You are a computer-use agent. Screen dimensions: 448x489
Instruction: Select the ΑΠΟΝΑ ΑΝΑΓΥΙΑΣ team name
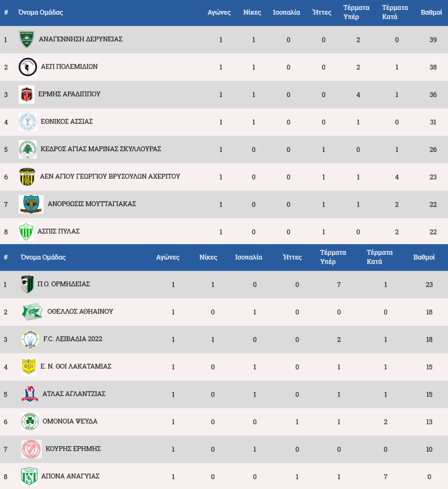[70, 476]
